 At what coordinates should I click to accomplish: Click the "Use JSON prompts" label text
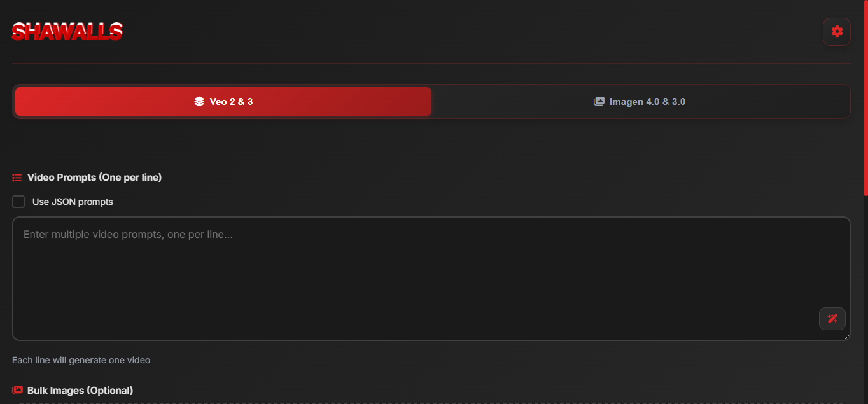coord(73,202)
